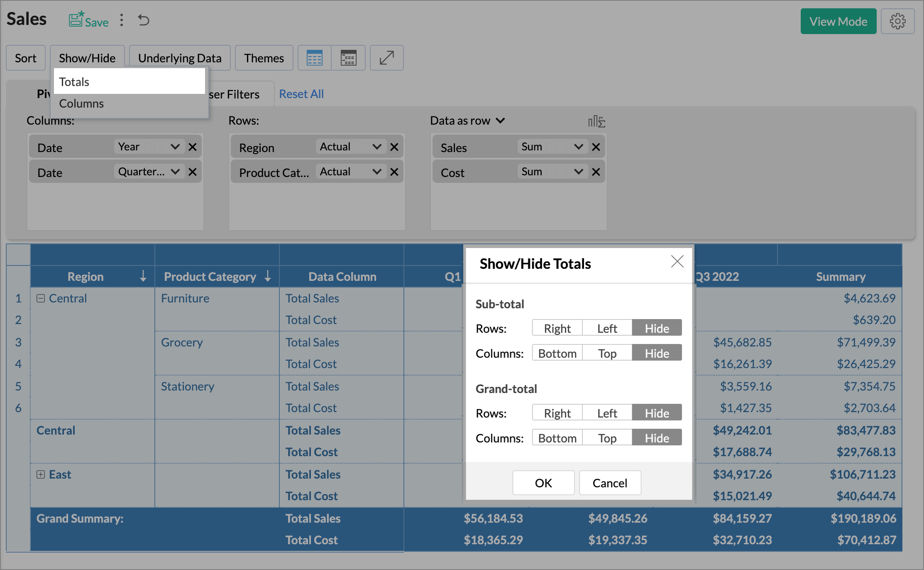Open the three-dot more options menu
This screenshot has width=924, height=570.
pos(122,20)
